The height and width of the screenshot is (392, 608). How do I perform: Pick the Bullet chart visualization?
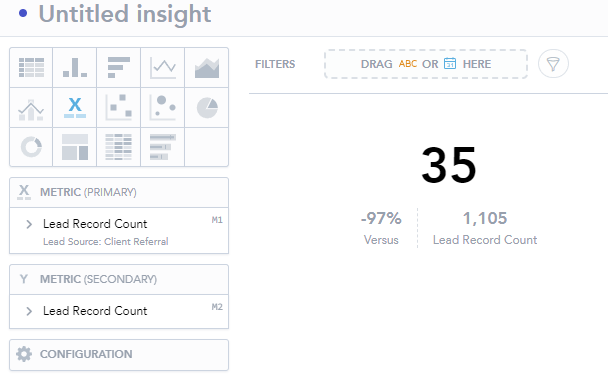[x=163, y=147]
